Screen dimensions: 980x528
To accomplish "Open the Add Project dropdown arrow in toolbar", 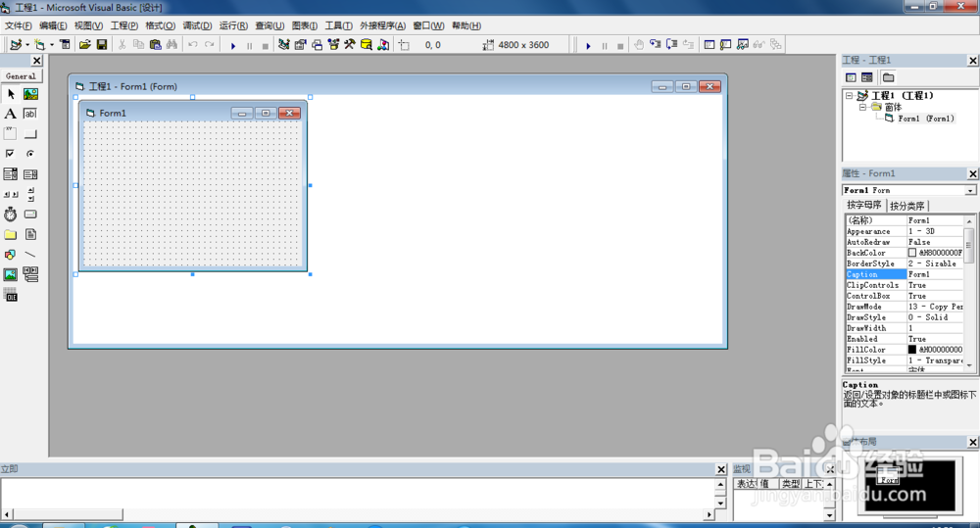I will pos(27,44).
